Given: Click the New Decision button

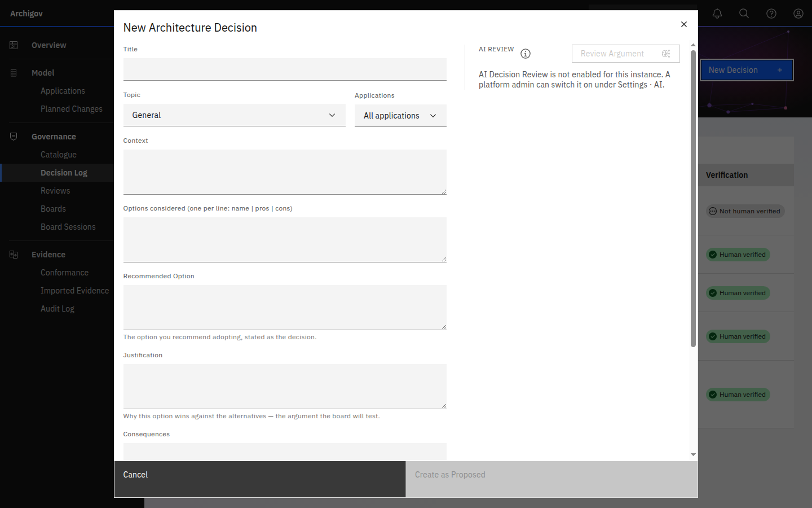Looking at the screenshot, I should point(747,70).
